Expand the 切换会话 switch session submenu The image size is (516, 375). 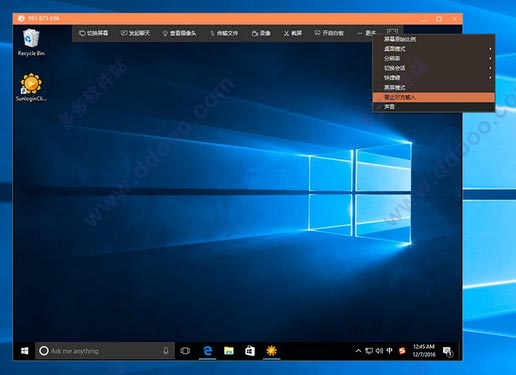point(433,68)
